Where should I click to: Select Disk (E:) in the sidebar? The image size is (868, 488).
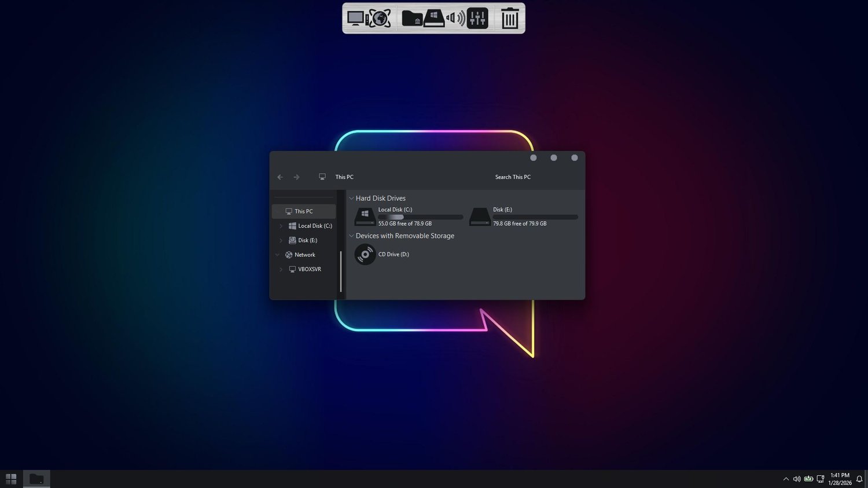(x=304, y=240)
